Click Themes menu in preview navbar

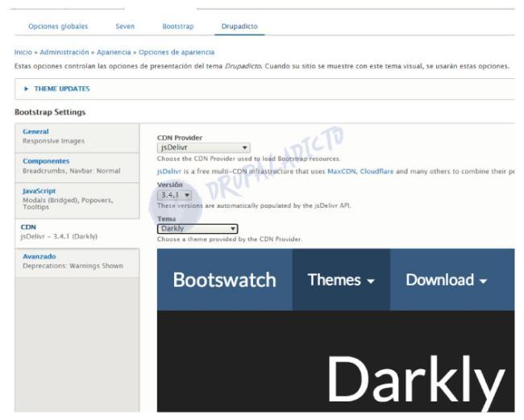[x=341, y=280]
